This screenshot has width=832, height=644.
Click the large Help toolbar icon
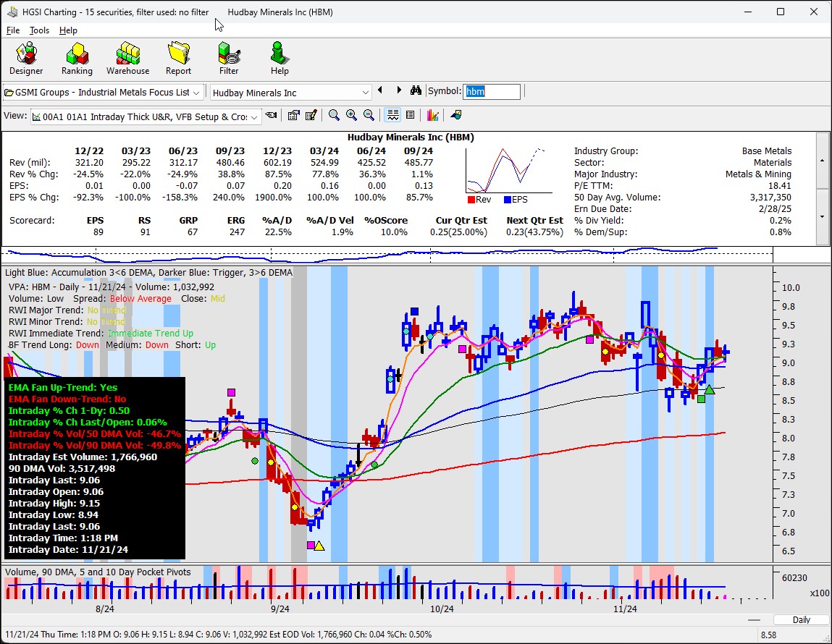pyautogui.click(x=280, y=59)
